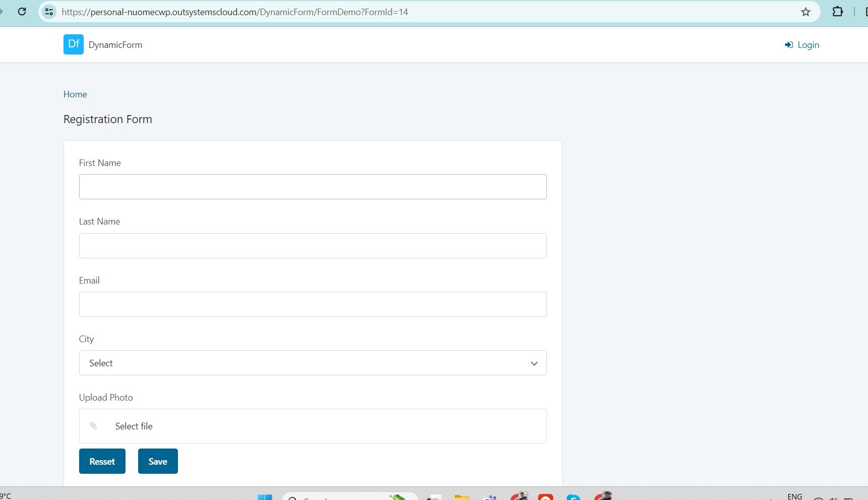The width and height of the screenshot is (868, 500).
Task: Open the browser extensions puzzle icon
Action: (837, 12)
